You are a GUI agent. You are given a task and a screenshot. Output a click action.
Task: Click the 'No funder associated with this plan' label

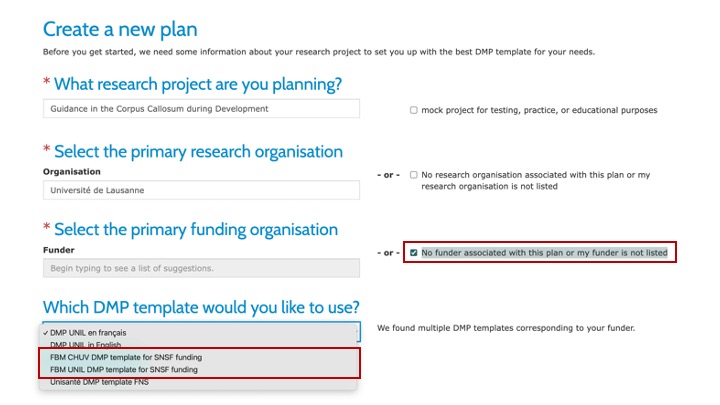point(544,253)
